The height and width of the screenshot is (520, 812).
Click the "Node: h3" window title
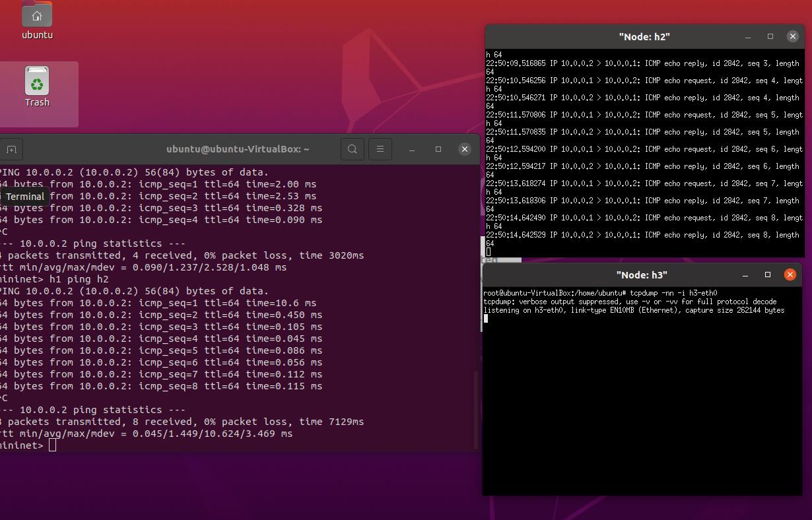642,275
